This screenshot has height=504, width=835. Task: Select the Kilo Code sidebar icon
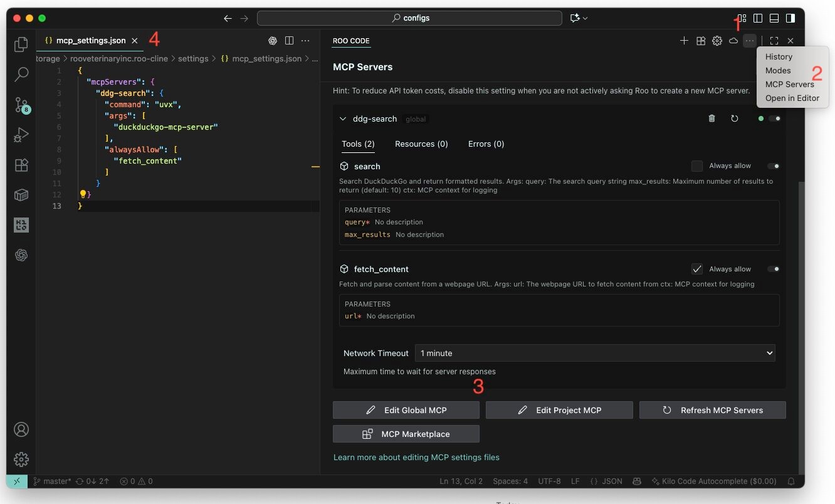pyautogui.click(x=21, y=225)
